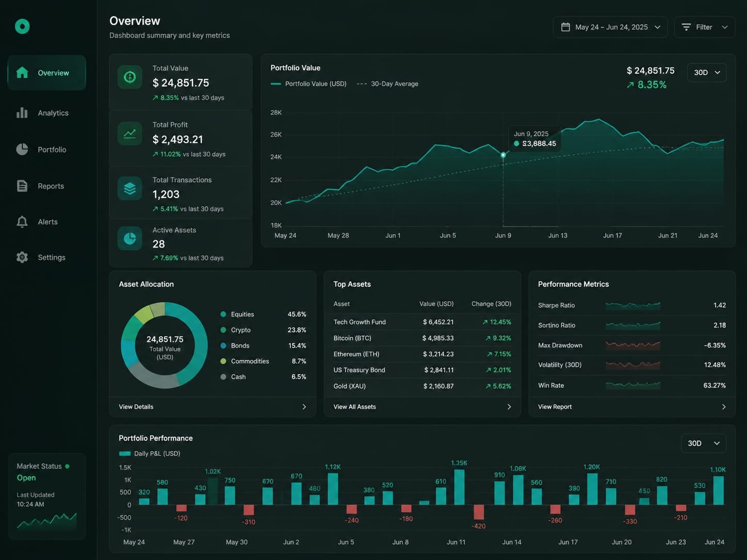Open the US Treasury Bond asset row
Image resolution: width=747 pixels, height=560 pixels.
pyautogui.click(x=422, y=370)
